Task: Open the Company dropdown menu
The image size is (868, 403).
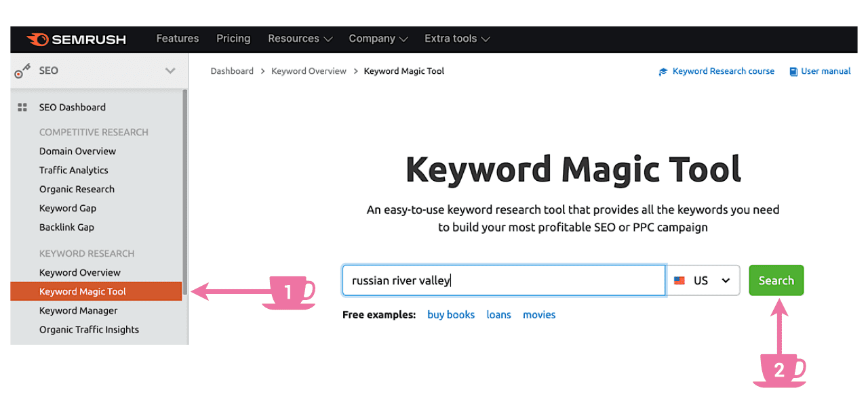Action: click(378, 39)
